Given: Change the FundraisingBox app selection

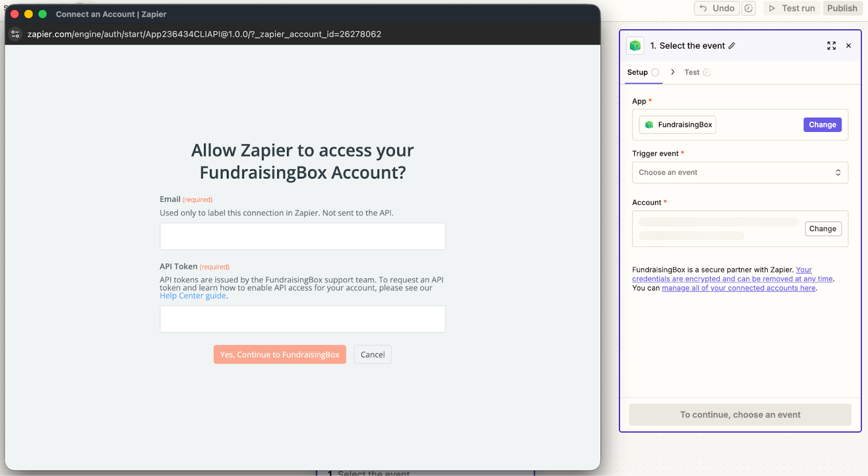Looking at the screenshot, I should (x=822, y=125).
